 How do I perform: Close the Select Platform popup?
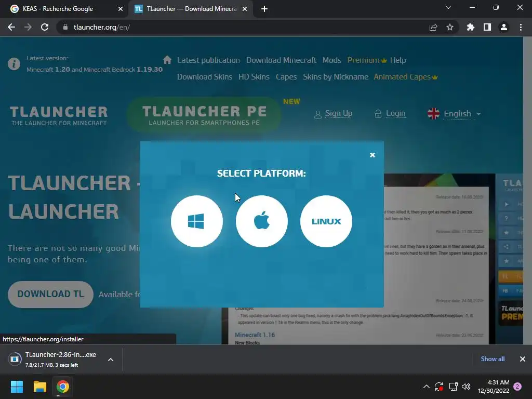pyautogui.click(x=372, y=155)
